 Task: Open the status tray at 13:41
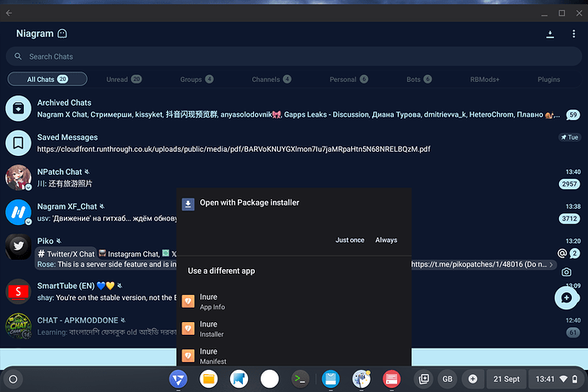coord(556,379)
